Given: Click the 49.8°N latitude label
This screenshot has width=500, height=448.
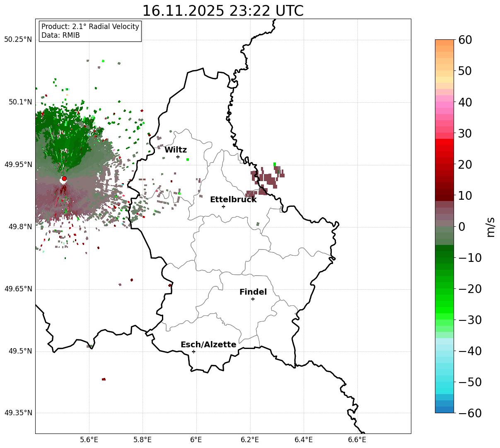Looking at the screenshot, I should (x=20, y=227).
